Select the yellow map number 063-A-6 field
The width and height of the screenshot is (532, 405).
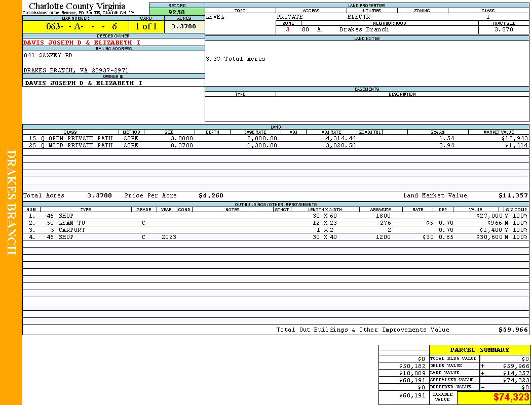[75, 26]
